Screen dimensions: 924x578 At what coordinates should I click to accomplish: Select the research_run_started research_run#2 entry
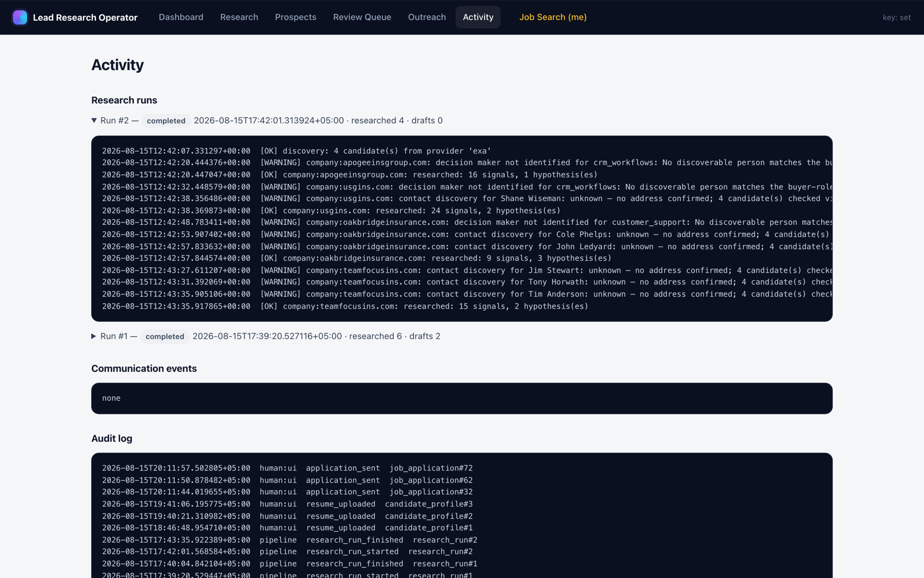(287, 551)
